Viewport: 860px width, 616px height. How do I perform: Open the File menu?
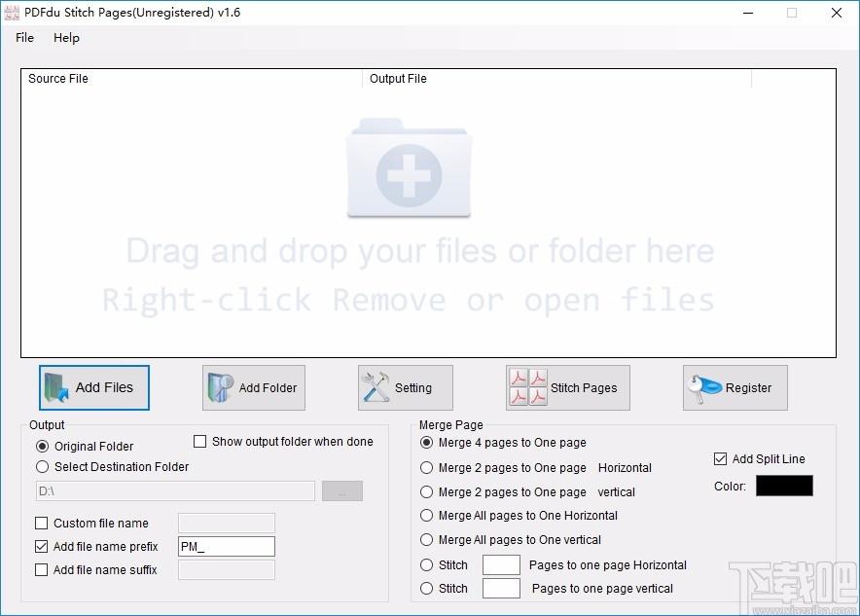coord(24,38)
